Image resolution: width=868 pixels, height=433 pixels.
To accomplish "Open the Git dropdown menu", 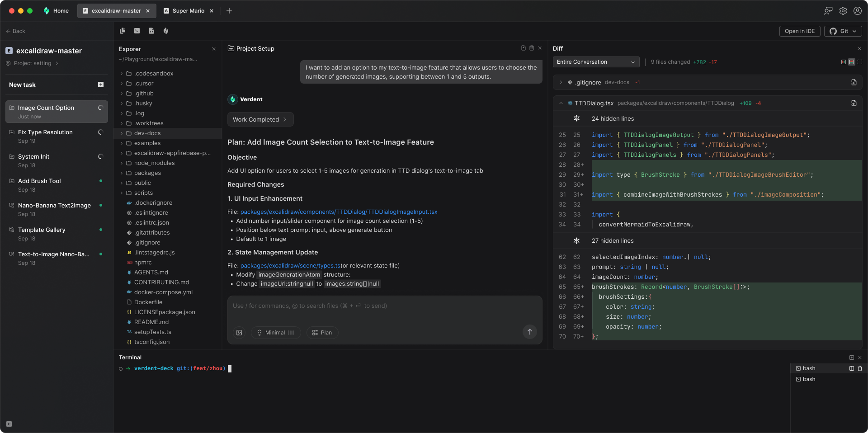I will coord(843,31).
